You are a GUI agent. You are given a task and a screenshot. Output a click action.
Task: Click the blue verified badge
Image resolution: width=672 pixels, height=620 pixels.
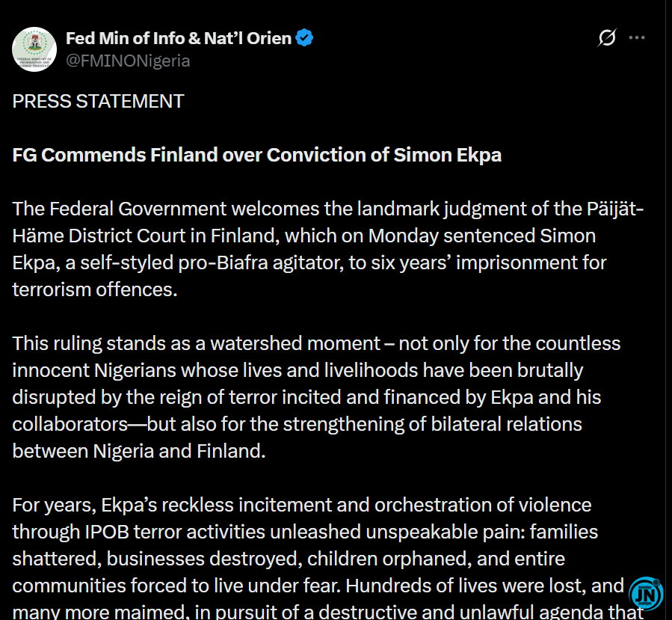[304, 37]
